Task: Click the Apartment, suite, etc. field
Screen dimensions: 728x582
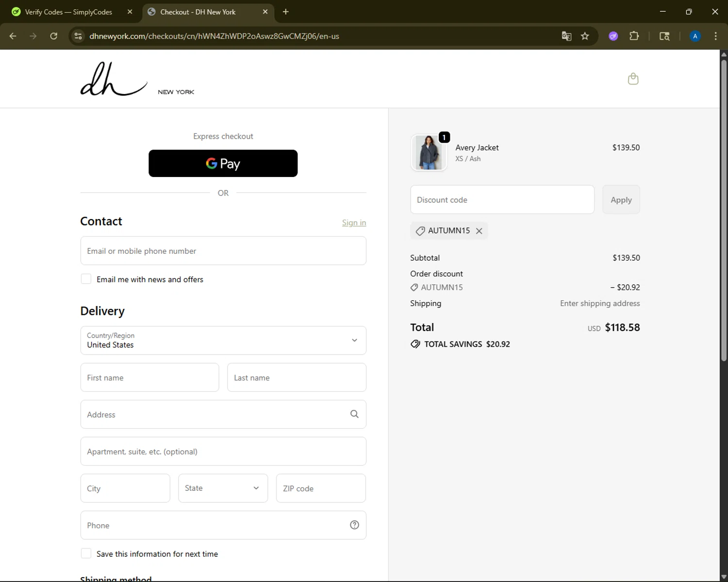Action: click(223, 451)
